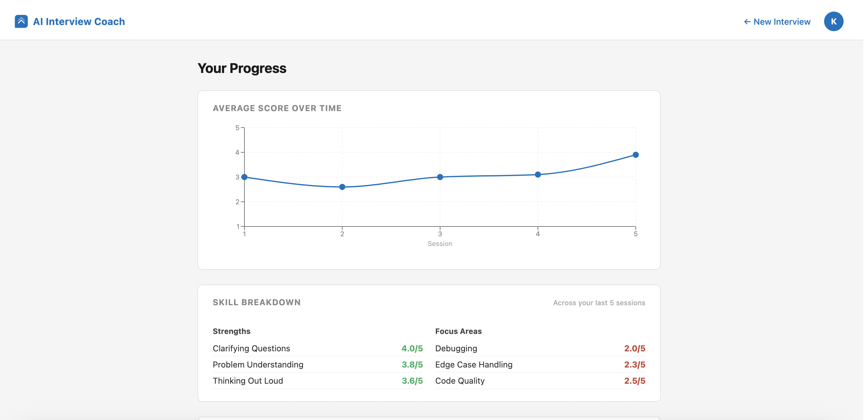Select the Session 5 data point

tap(635, 154)
